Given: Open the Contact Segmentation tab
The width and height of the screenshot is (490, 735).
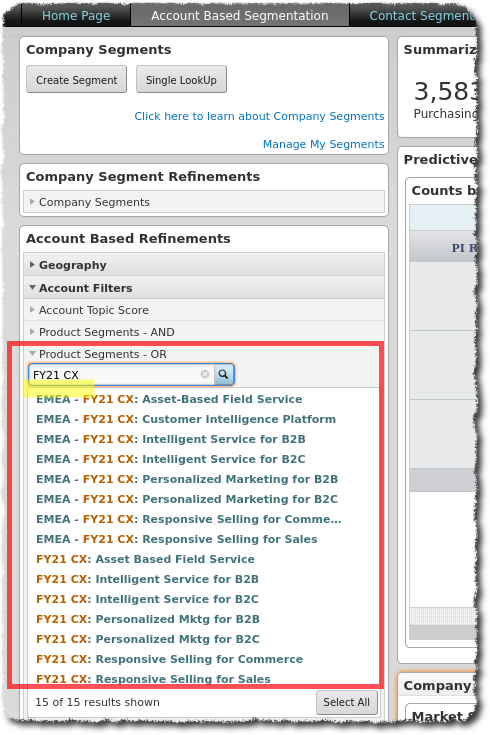Looking at the screenshot, I should click(x=421, y=15).
